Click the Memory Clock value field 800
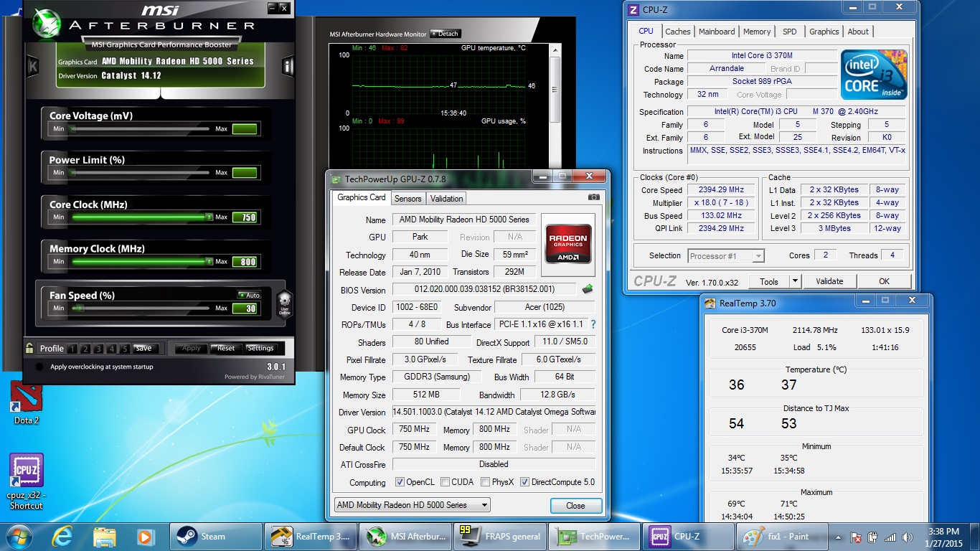This screenshot has width=980, height=551. point(245,262)
